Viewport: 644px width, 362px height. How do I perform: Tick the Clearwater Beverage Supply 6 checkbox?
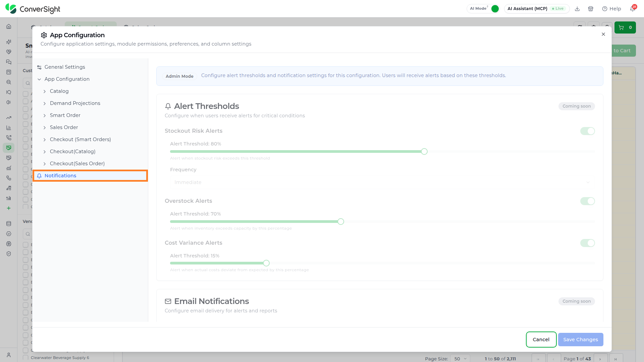25,358
